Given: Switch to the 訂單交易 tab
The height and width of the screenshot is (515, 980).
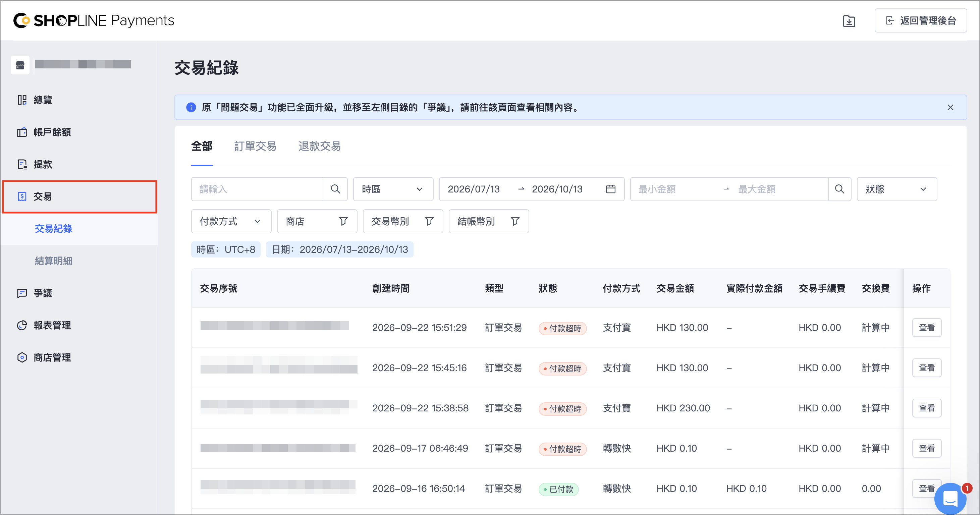Looking at the screenshot, I should 255,147.
